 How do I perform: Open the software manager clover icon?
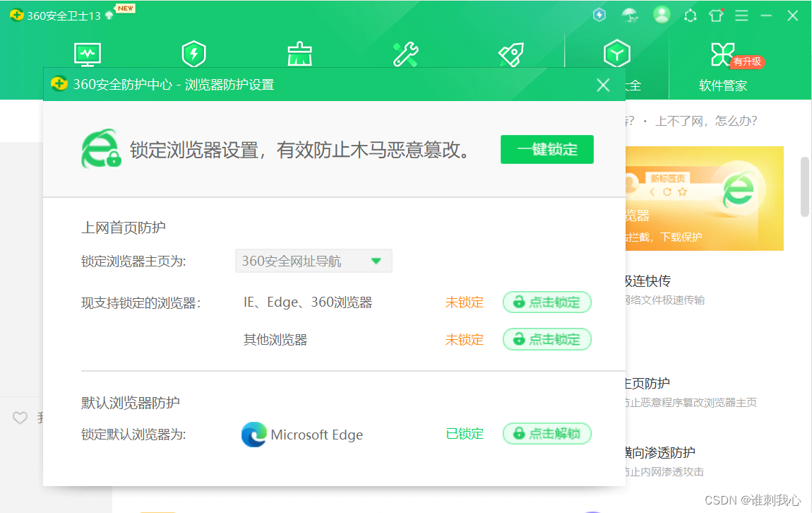[722, 54]
